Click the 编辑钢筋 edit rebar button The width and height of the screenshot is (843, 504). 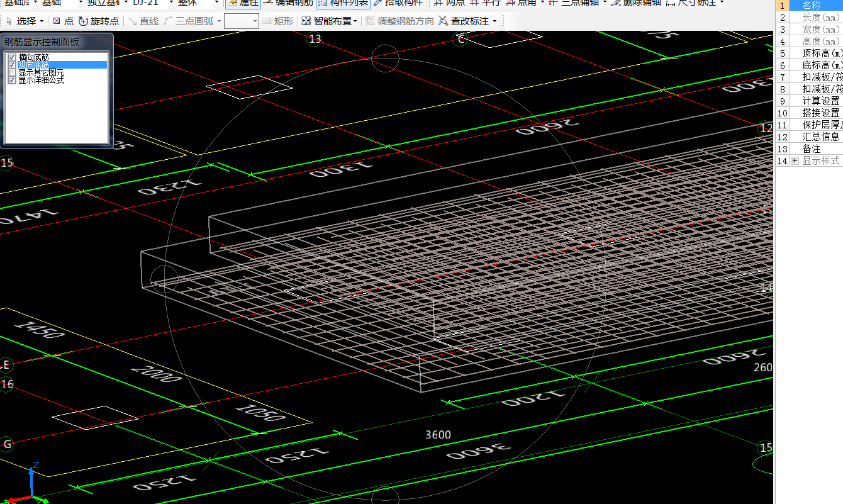(287, 3)
